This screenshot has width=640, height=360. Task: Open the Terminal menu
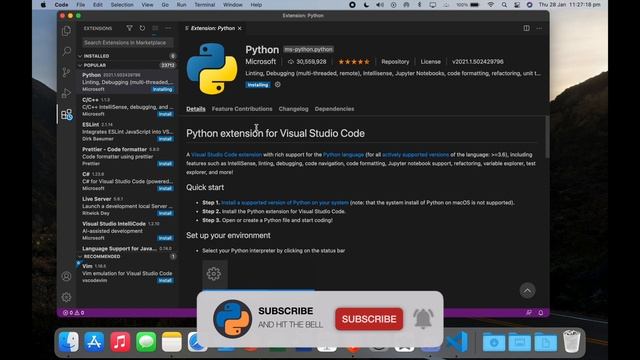204,5
